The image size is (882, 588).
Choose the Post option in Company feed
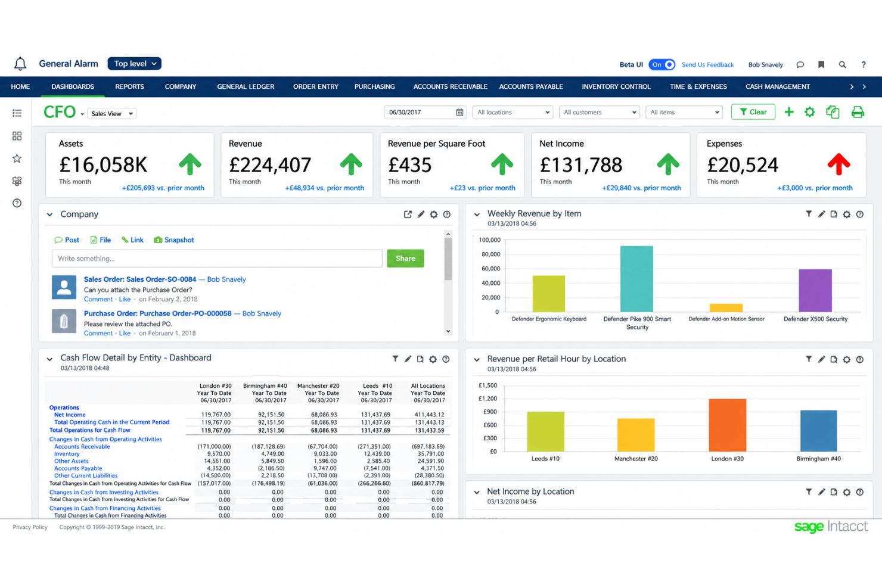66,240
